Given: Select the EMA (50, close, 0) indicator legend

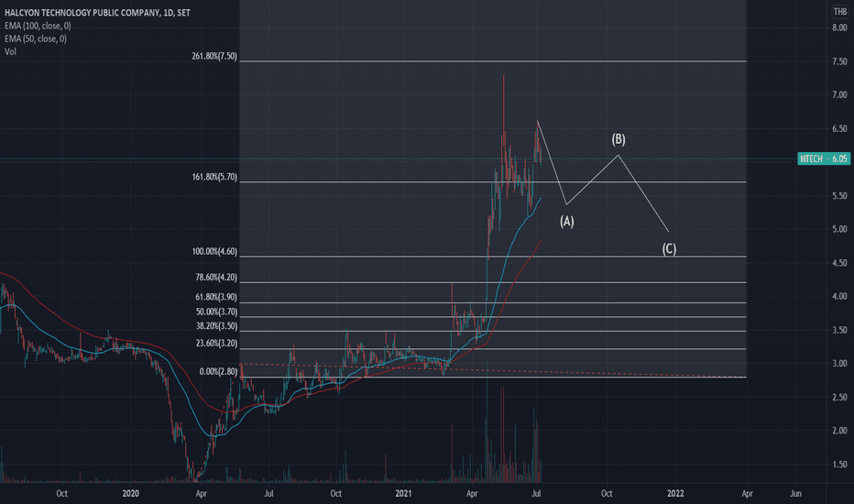Looking at the screenshot, I should point(36,38).
